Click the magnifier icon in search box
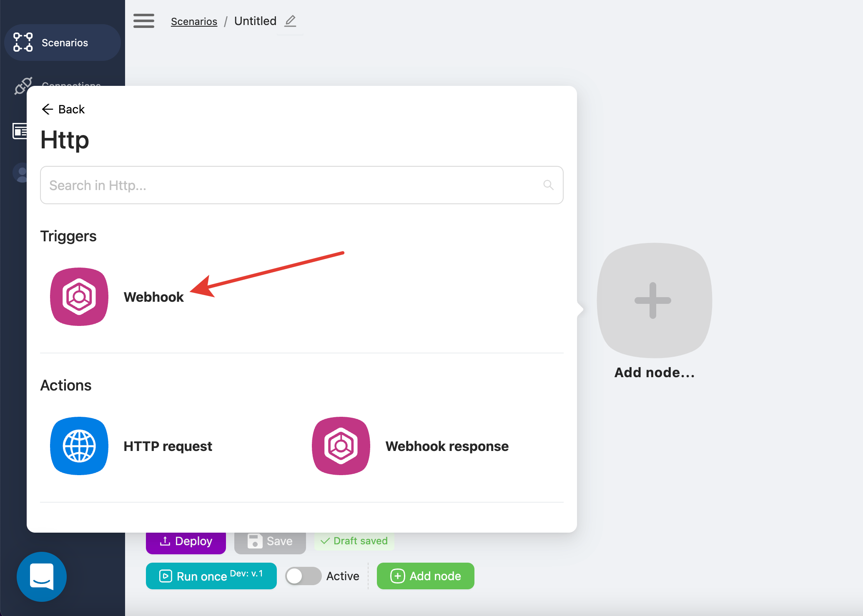 click(548, 185)
